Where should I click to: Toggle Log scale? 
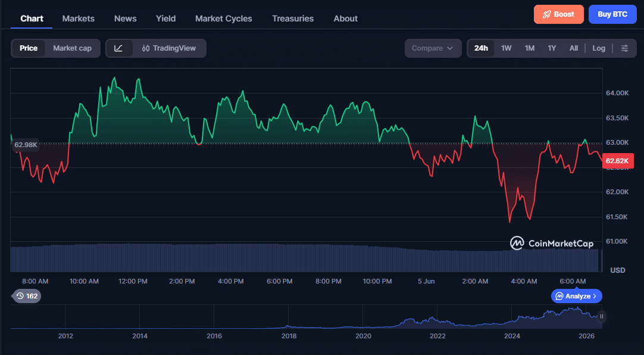tap(598, 48)
